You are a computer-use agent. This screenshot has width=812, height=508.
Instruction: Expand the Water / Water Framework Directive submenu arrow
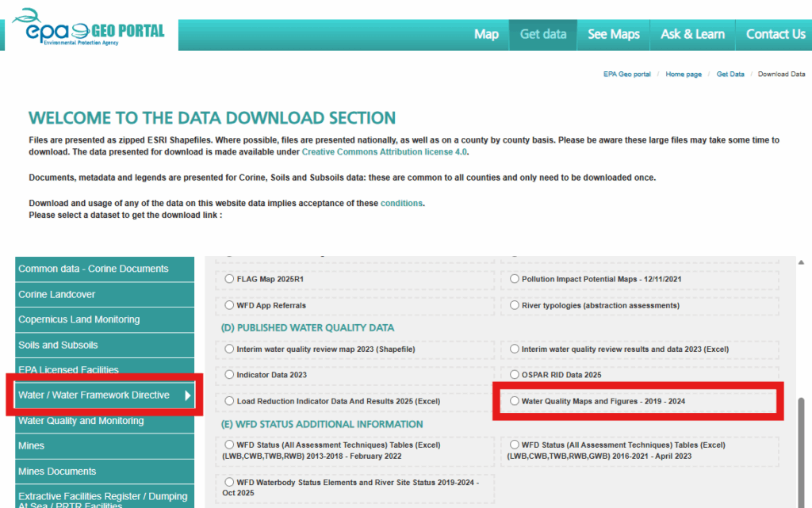[189, 394]
